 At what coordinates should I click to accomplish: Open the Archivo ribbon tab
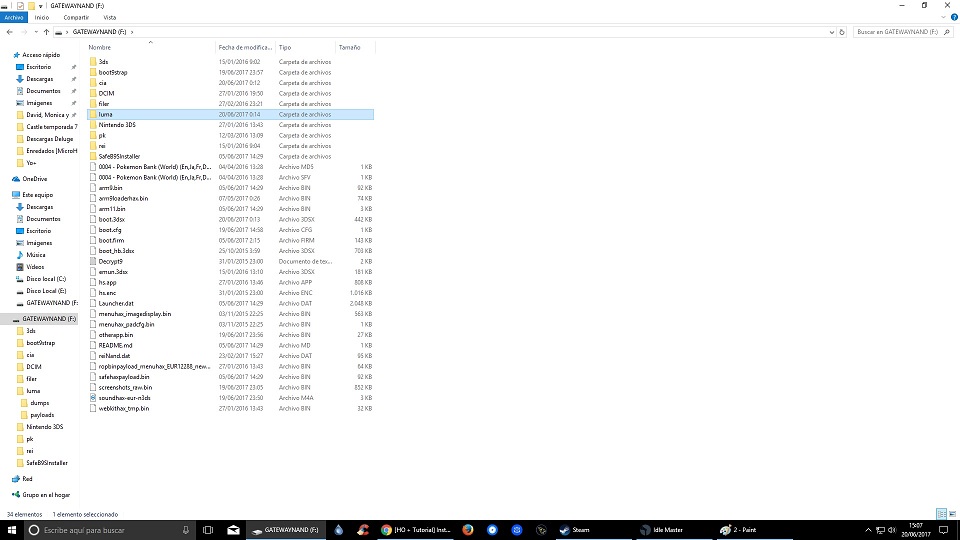[13, 18]
